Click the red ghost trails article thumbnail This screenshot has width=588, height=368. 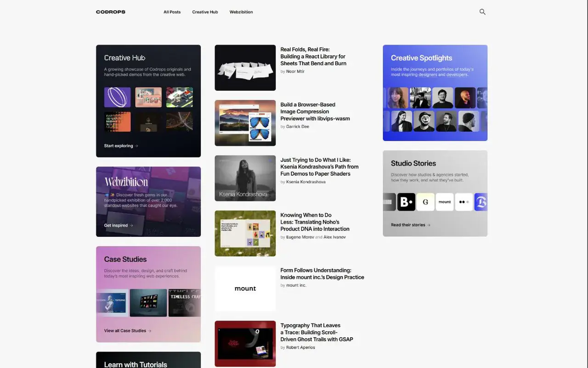[245, 344]
